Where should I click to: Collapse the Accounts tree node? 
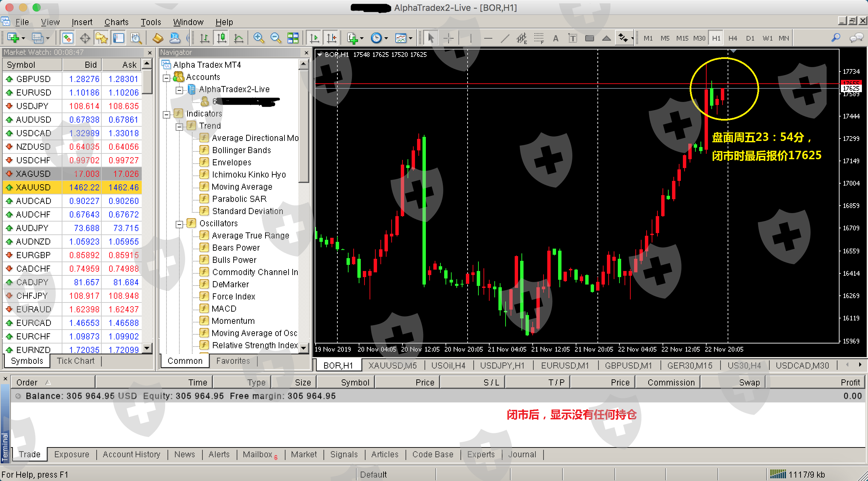tap(166, 78)
